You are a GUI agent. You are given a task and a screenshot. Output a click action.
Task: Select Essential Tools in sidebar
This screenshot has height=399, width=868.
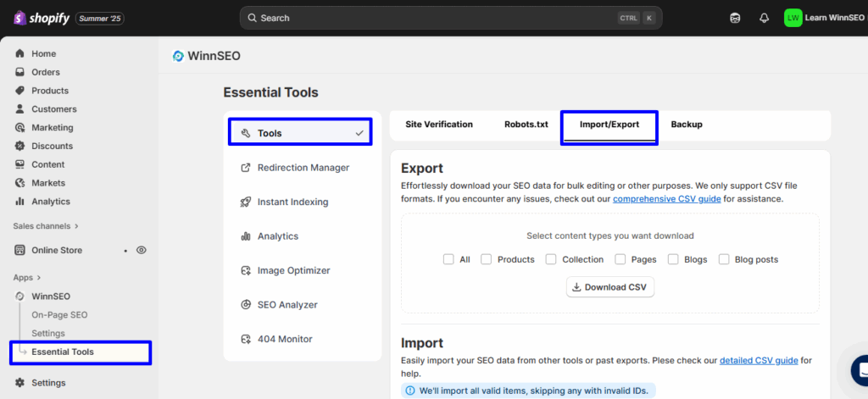point(81,352)
